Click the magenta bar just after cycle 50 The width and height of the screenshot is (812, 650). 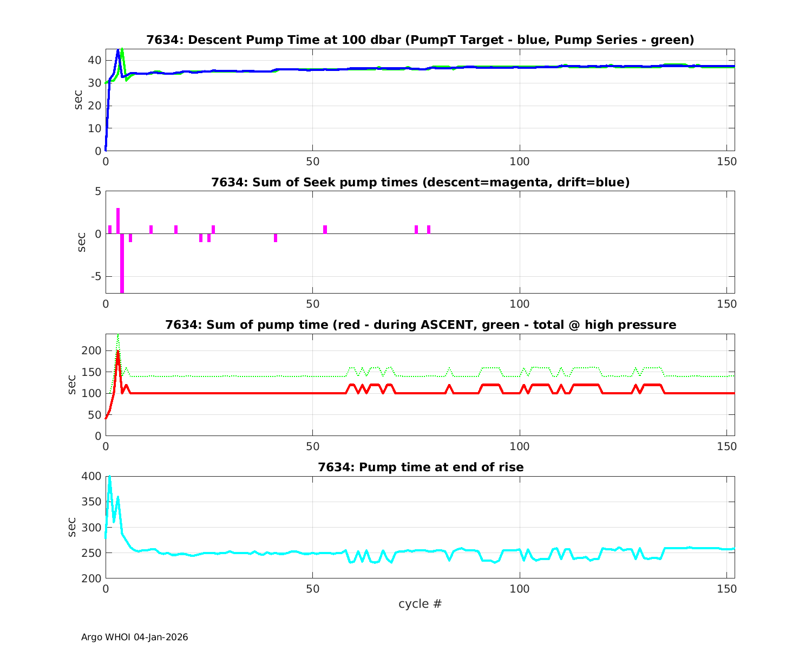point(325,229)
